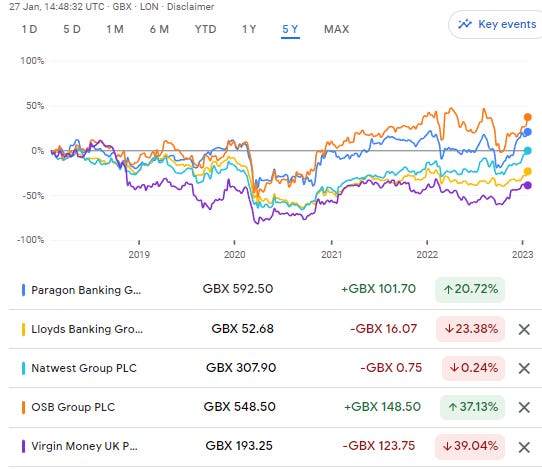Image resolution: width=542 pixels, height=469 pixels.
Task: Select the 1D time range tab
Action: pyautogui.click(x=29, y=29)
